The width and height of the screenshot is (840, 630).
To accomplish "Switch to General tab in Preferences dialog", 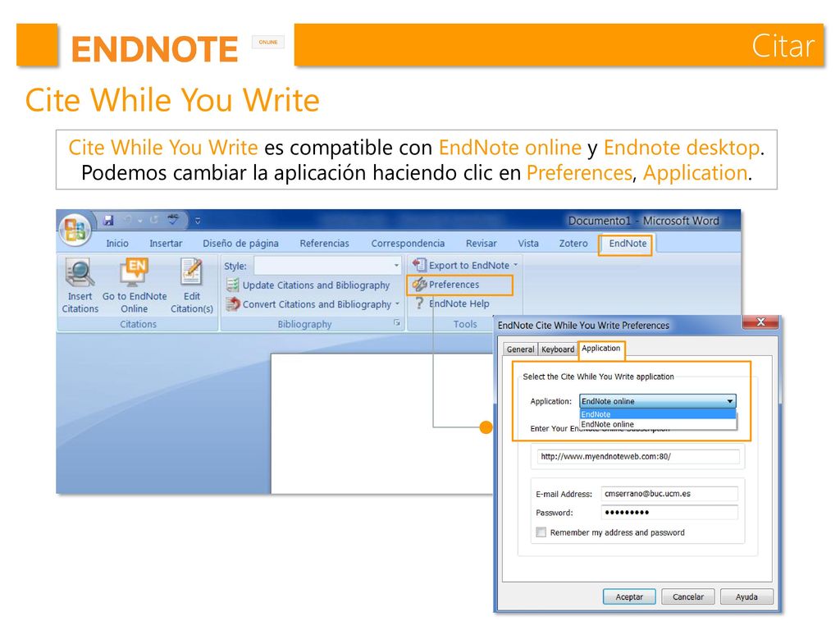I will [x=520, y=349].
